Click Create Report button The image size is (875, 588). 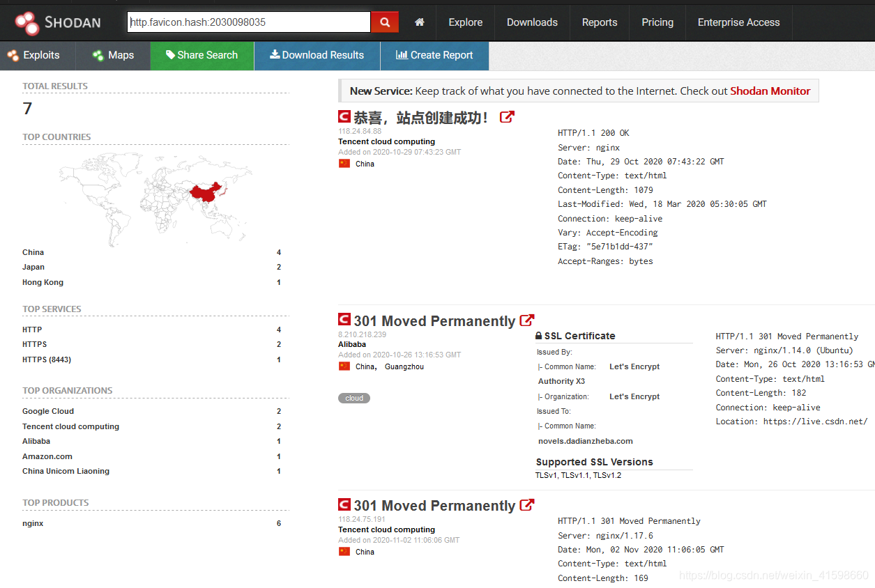click(x=434, y=56)
